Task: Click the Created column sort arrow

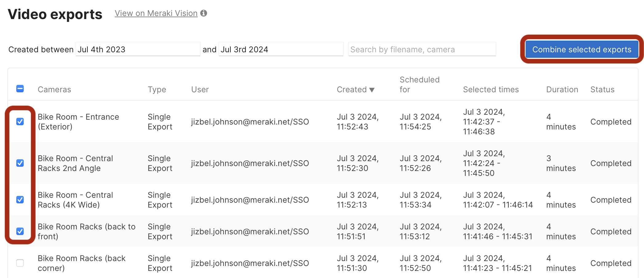Action: click(x=372, y=90)
